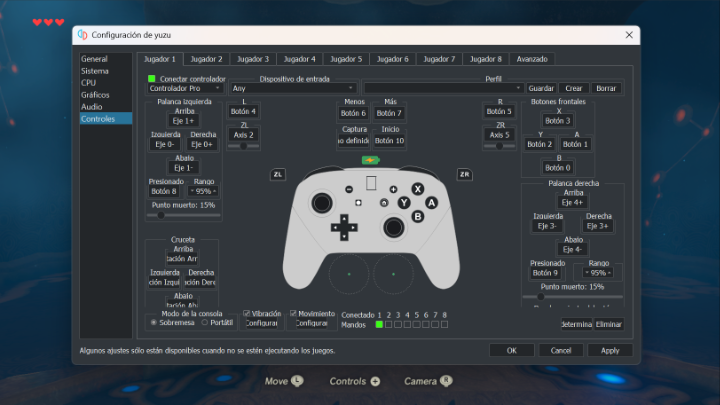Click the Crear profile button
Image resolution: width=720 pixels, height=405 pixels.
coord(574,88)
